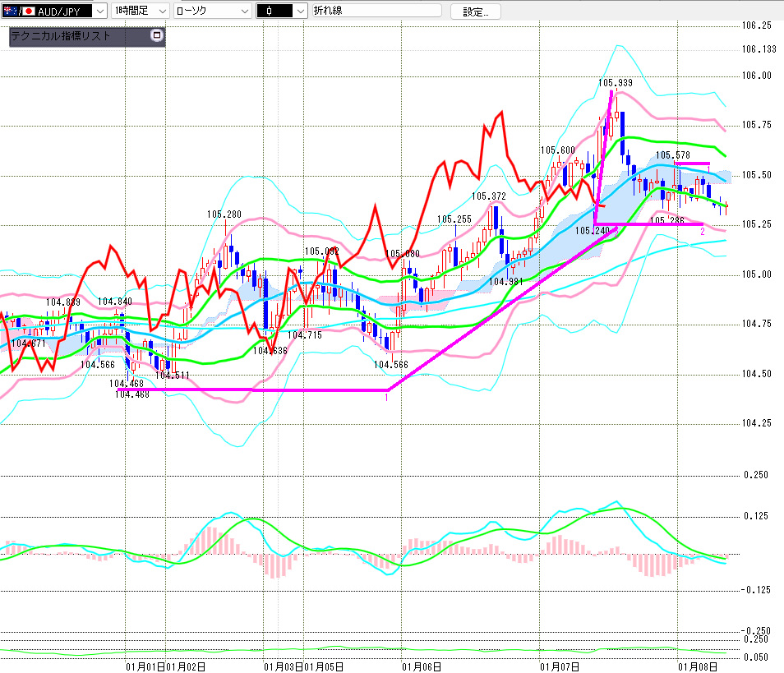Select the magenta trendline marker labeled 2
Viewport: 784px width, 673px height.
[702, 232]
